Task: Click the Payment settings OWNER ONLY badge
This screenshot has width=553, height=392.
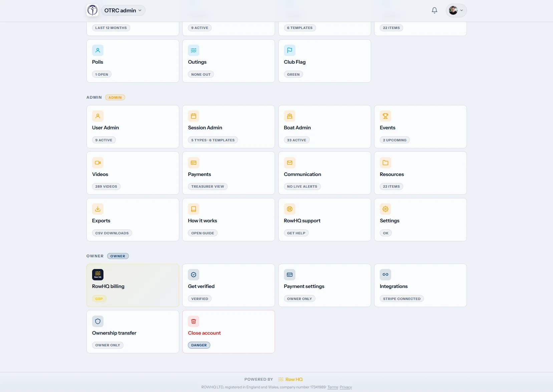Action: 299,299
